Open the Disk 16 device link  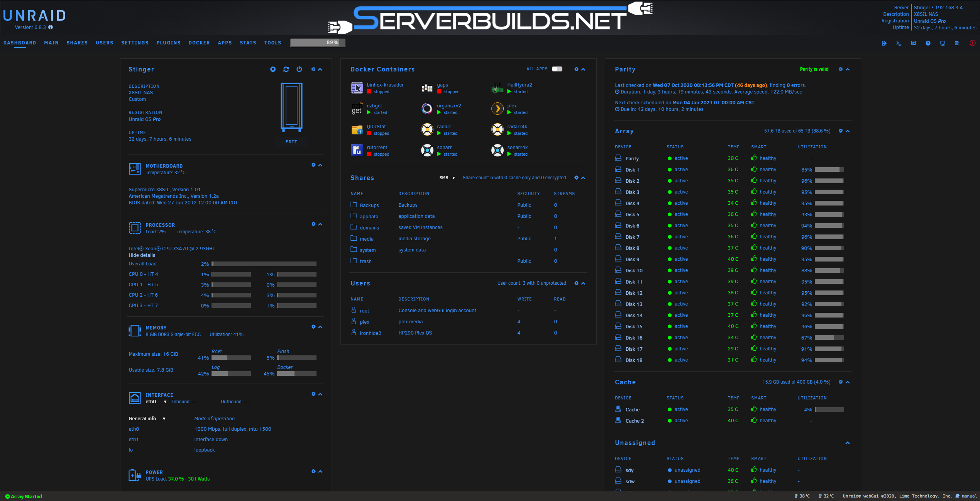pyautogui.click(x=634, y=338)
